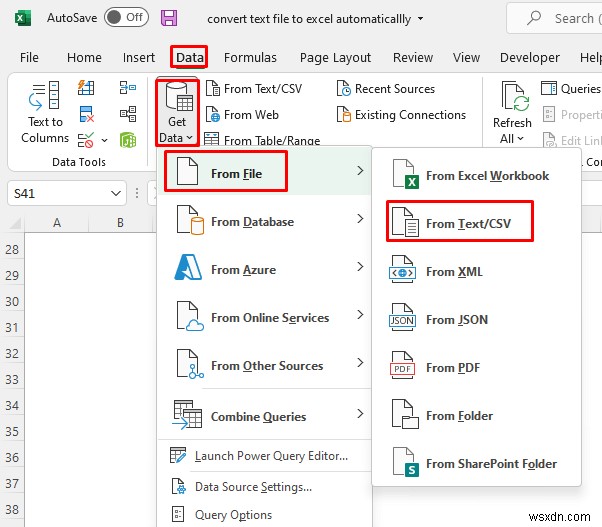Click the grayed-out Properties button
This screenshot has width=602, height=527.
click(x=572, y=114)
